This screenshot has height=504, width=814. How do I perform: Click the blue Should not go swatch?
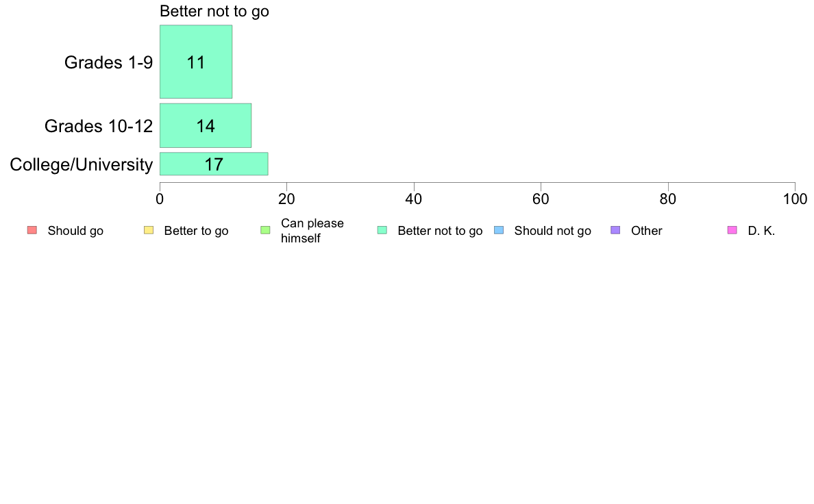click(499, 231)
